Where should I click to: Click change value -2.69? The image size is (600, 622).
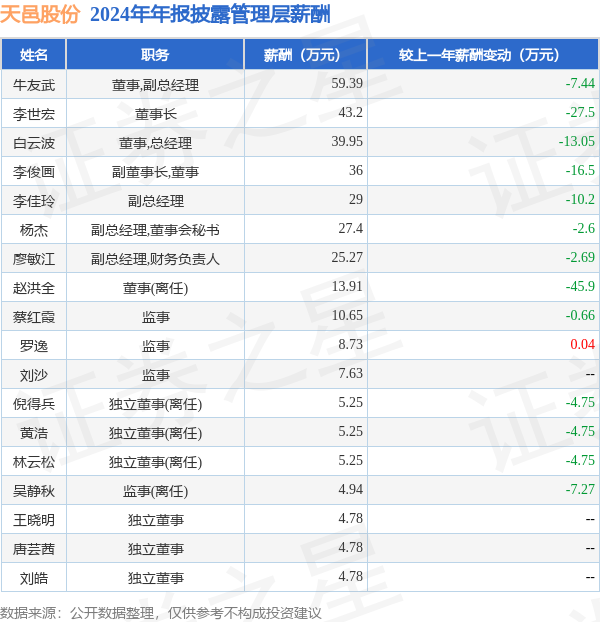click(580, 257)
